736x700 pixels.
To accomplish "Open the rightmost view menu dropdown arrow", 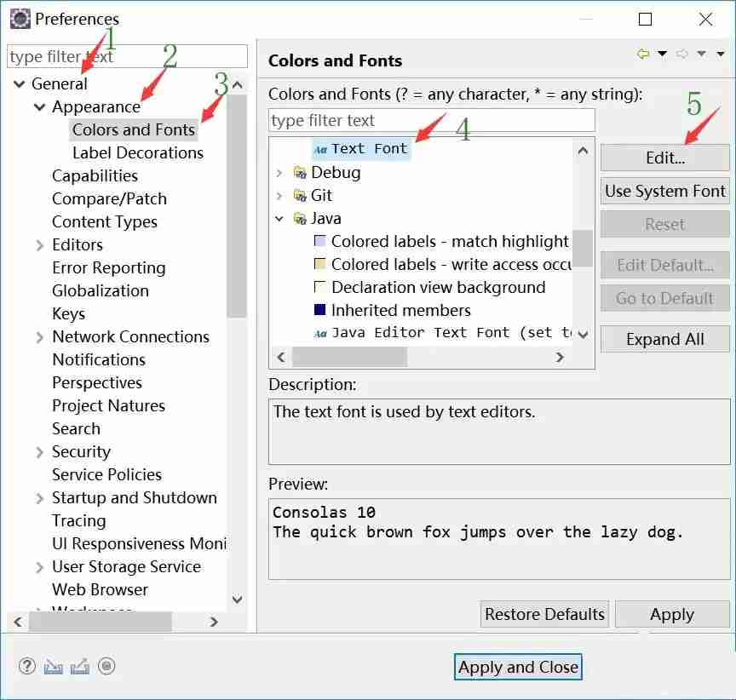I will 721,55.
